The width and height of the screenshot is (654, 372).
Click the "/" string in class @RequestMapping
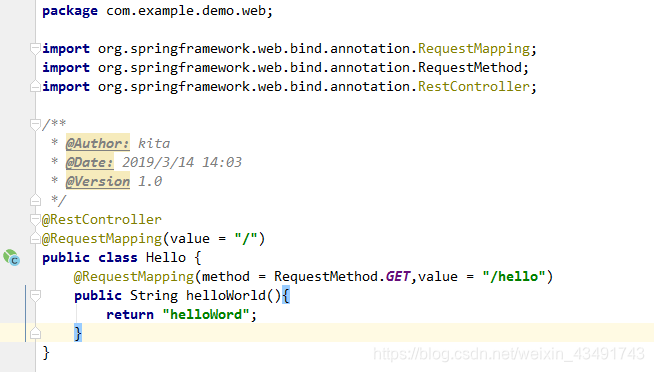pyautogui.click(x=245, y=239)
